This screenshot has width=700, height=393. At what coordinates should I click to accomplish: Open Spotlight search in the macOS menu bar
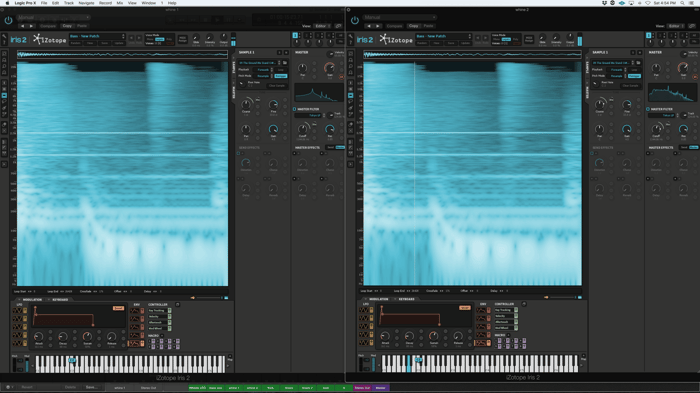click(x=682, y=3)
